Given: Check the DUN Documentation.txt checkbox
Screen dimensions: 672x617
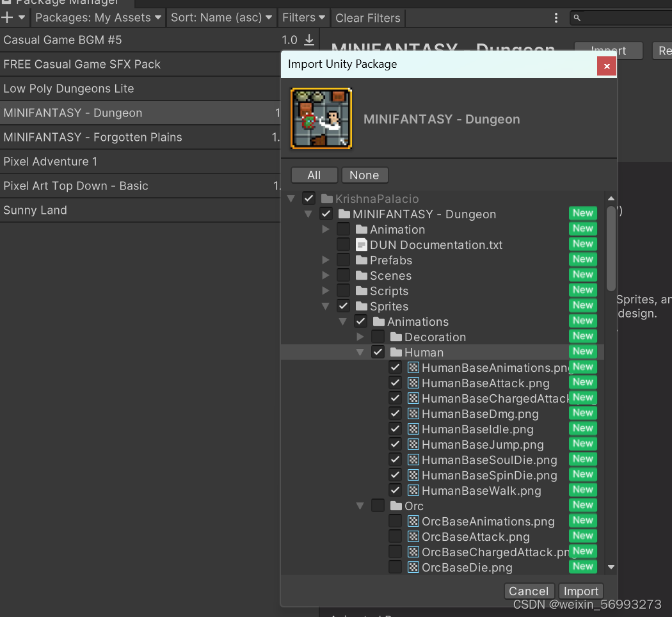Looking at the screenshot, I should point(343,244).
